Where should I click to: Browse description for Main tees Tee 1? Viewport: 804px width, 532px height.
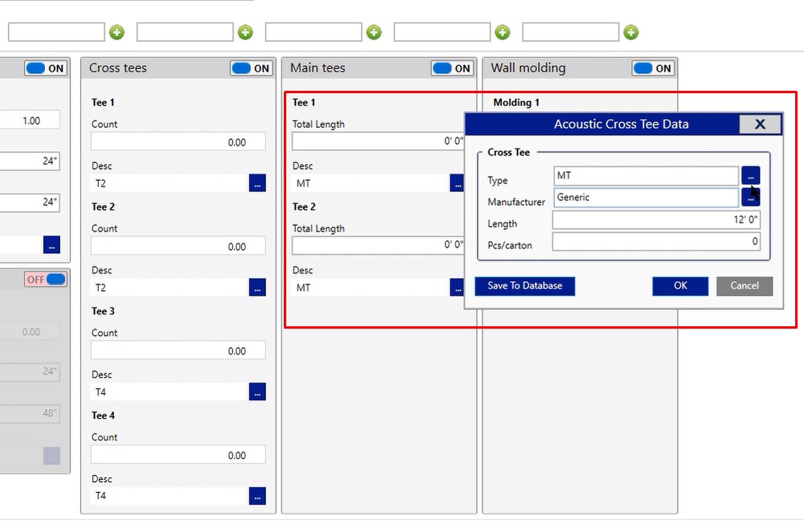pos(457,183)
